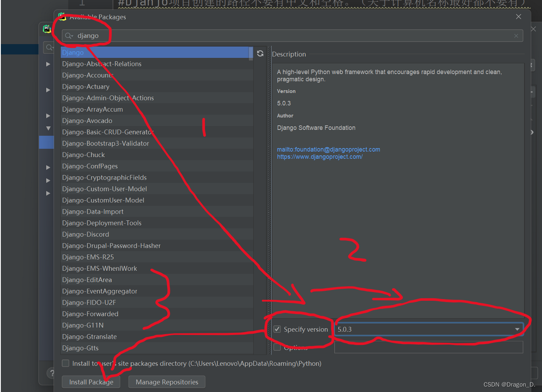Image resolution: width=542 pixels, height=392 pixels.
Task: Select Django-ArrayAccum in the package list
Action: (157, 109)
